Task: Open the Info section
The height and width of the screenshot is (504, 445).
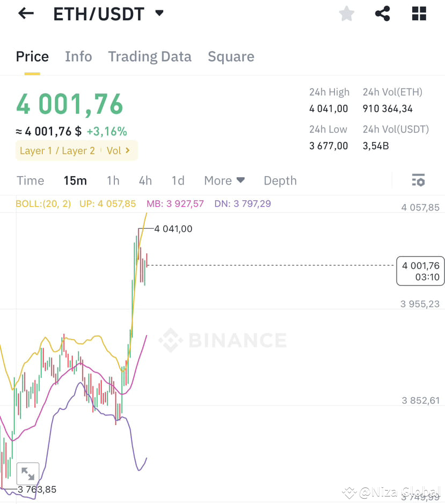Action: point(78,56)
